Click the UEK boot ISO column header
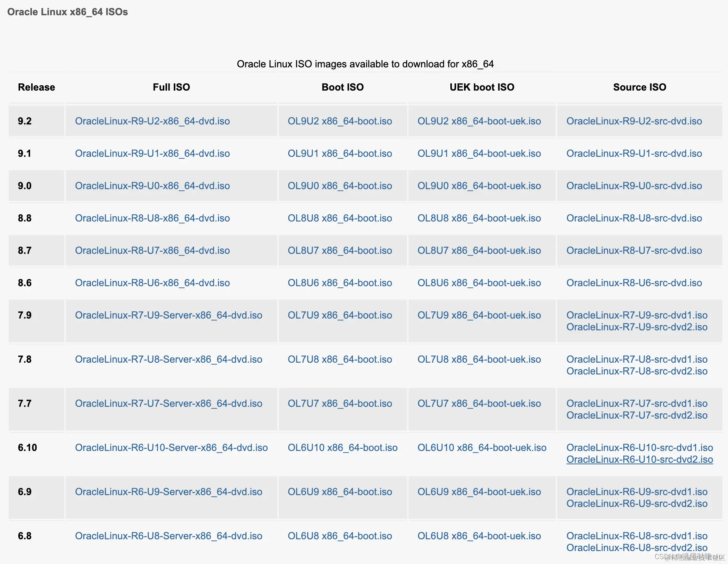Screen dimensions: 728x564 point(482,87)
